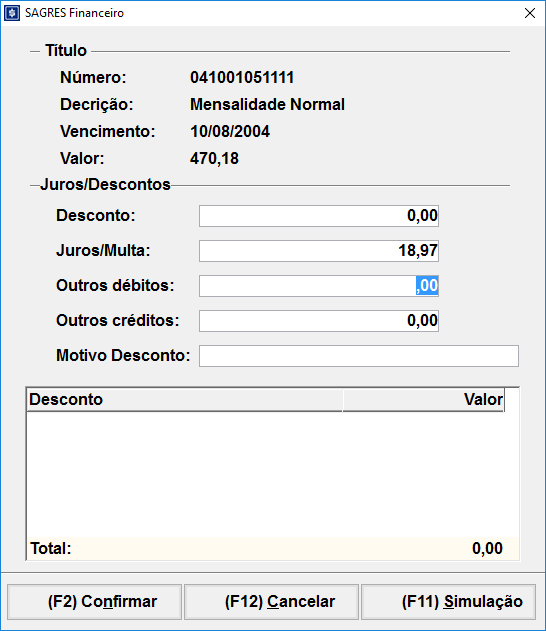The width and height of the screenshot is (546, 631).
Task: Click the SAGRES Financeiro window title text
Action: pos(74,13)
